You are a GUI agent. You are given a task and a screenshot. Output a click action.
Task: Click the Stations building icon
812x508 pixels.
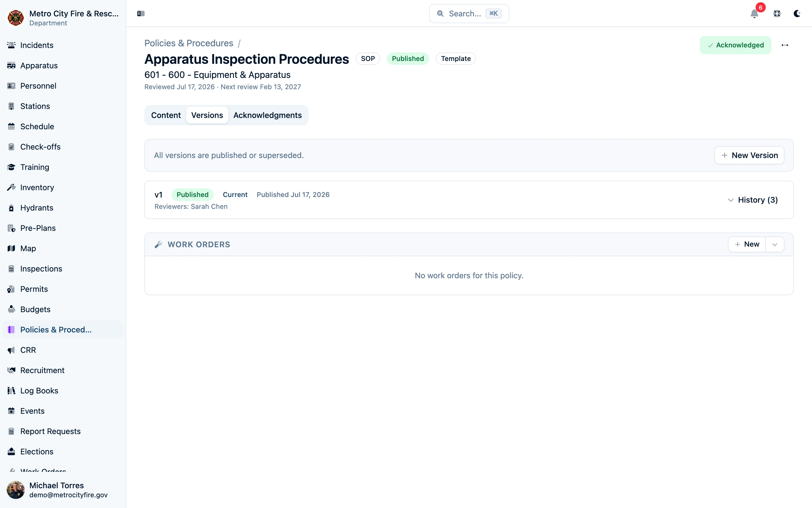pyautogui.click(x=11, y=106)
